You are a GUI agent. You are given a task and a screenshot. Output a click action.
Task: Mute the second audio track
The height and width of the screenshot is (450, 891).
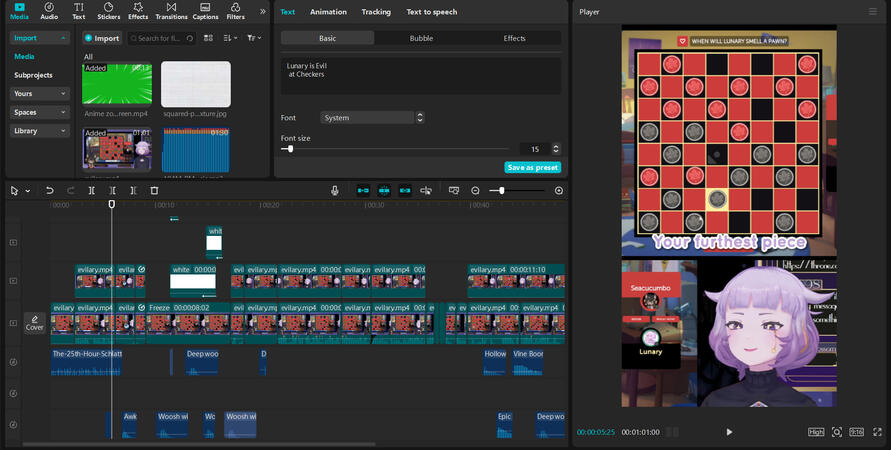pyautogui.click(x=13, y=393)
